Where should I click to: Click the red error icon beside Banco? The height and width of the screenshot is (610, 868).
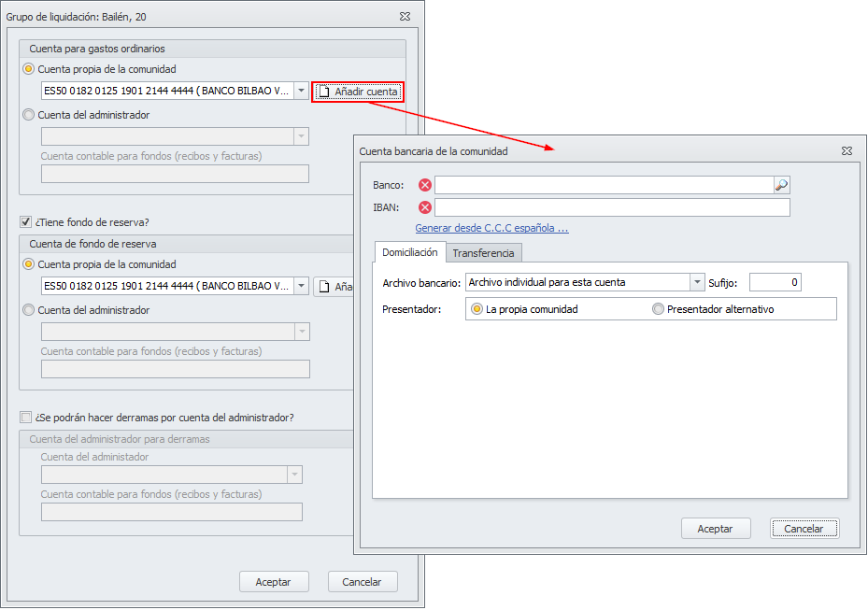coord(425,185)
